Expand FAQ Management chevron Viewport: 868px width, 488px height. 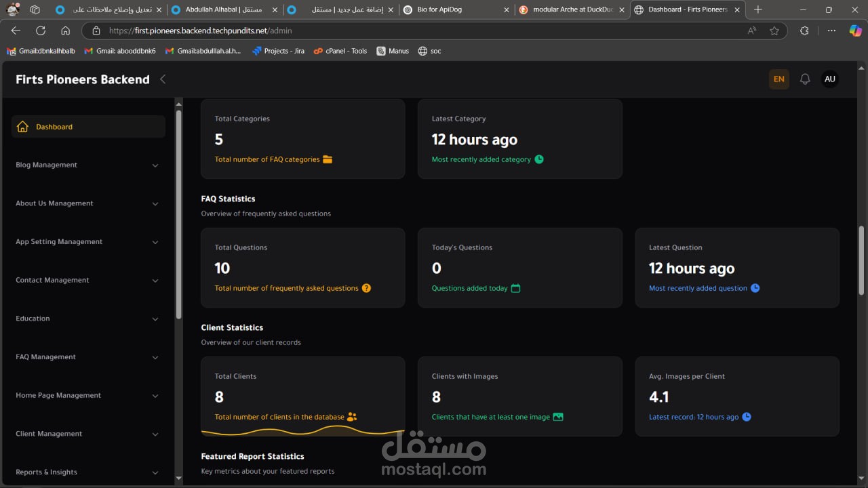(155, 357)
